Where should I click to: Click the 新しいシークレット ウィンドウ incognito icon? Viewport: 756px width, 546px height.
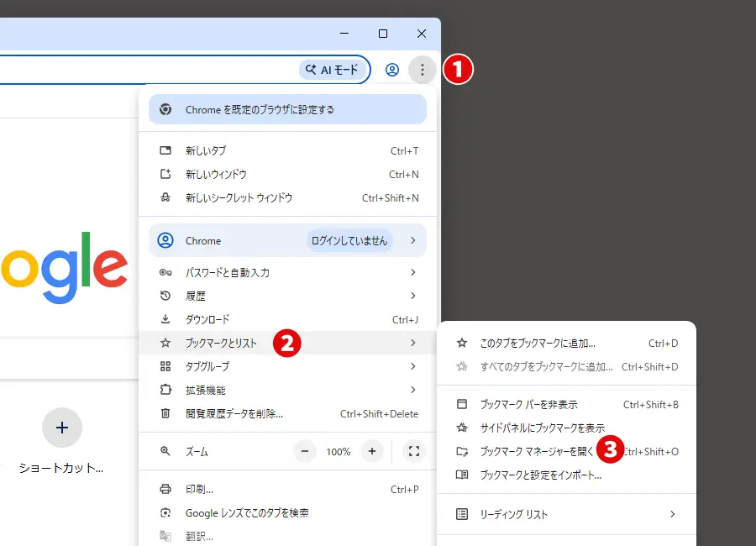coord(165,198)
